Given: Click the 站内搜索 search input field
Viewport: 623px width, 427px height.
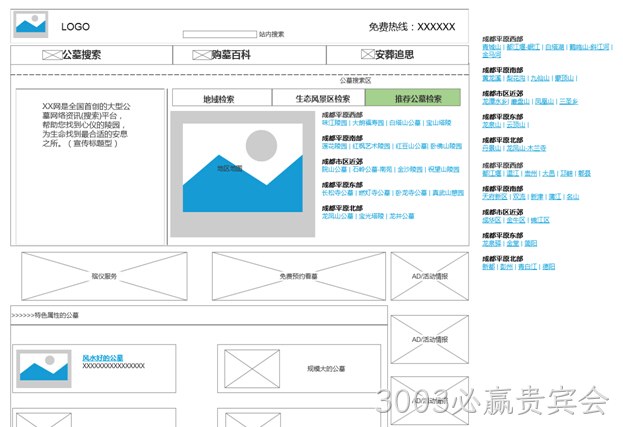Looking at the screenshot, I should coord(220,35).
